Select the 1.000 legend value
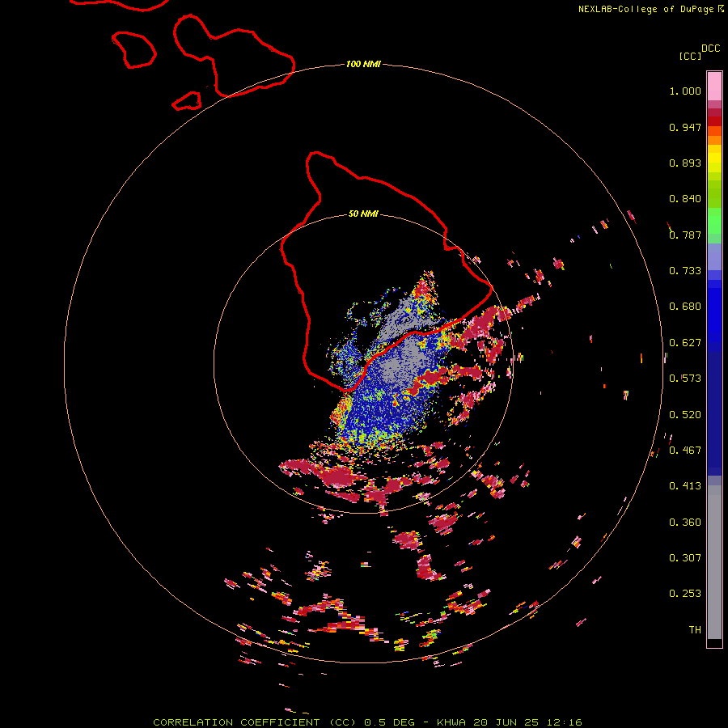This screenshot has width=728, height=728. point(685,91)
